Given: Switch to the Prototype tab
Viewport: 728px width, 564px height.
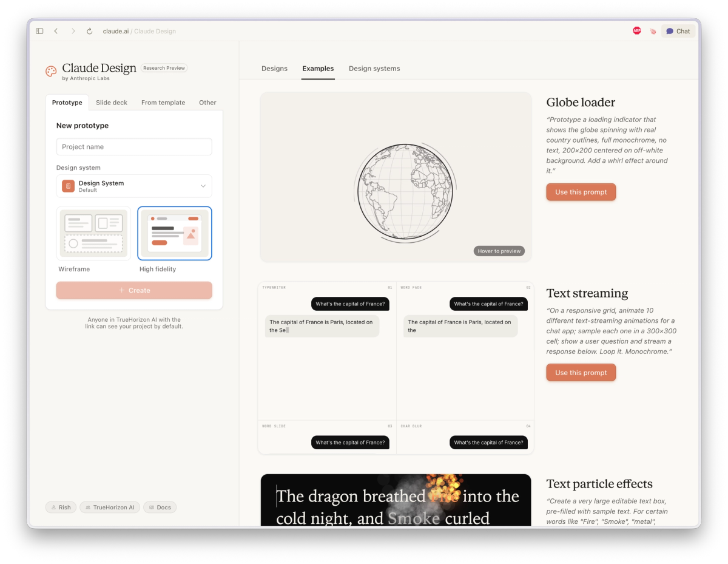Looking at the screenshot, I should tap(67, 103).
